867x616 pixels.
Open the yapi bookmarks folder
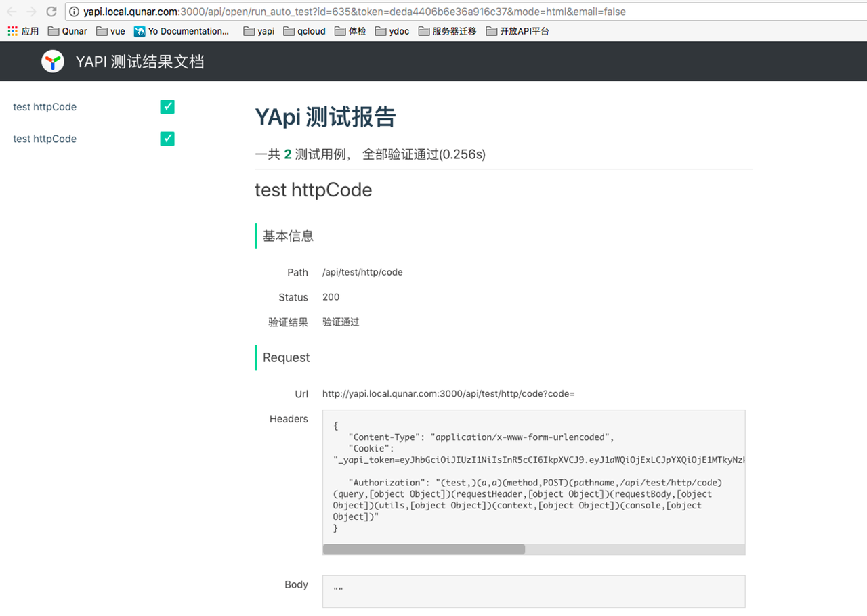coord(259,30)
